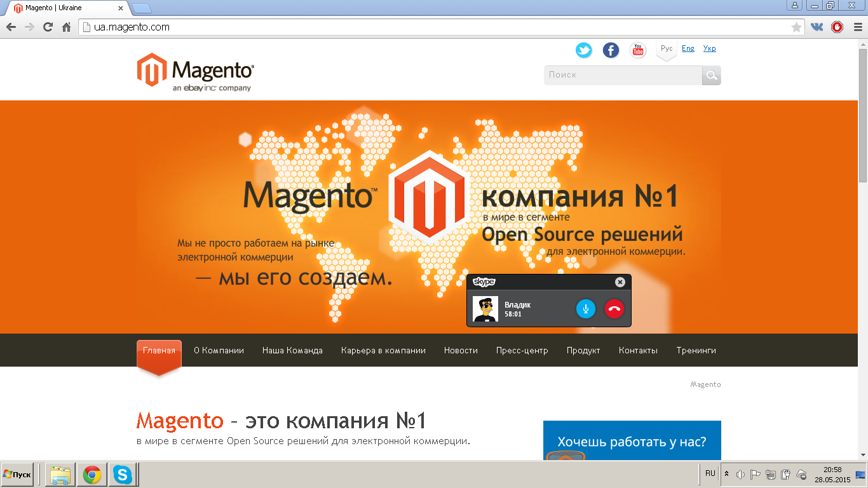Open the cloud sync tray icon
868x488 pixels.
pyautogui.click(x=802, y=475)
